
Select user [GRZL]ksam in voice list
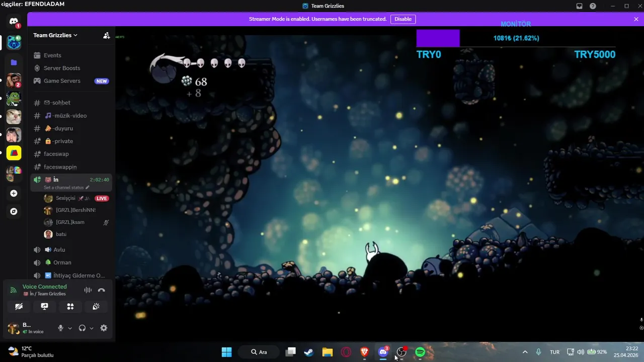pyautogui.click(x=70, y=222)
